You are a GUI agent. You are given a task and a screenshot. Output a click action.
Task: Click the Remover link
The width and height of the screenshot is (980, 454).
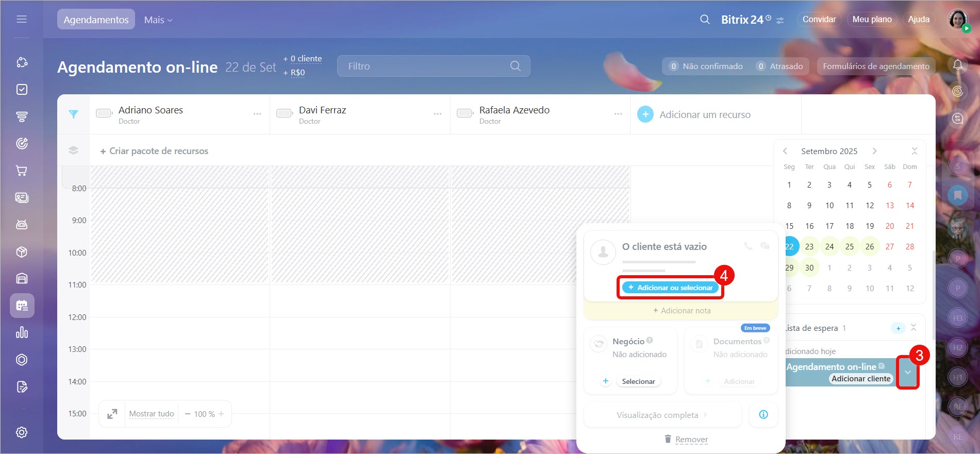[691, 440]
